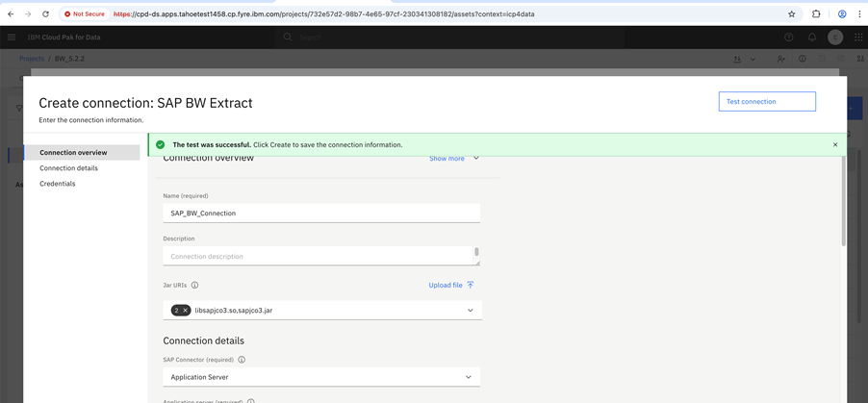Open the Chrome three-dot menu
The width and height of the screenshot is (868, 403).
coord(859,13)
